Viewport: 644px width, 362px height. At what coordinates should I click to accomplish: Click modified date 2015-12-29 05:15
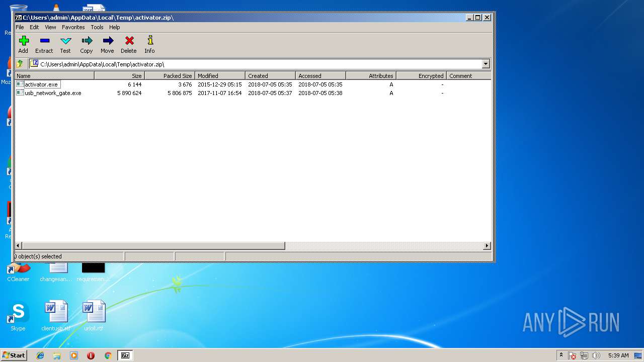point(219,84)
